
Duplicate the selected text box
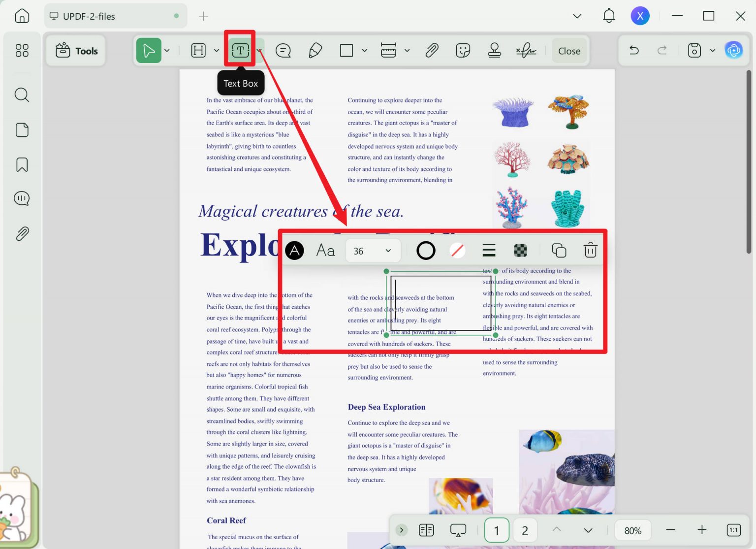click(559, 250)
